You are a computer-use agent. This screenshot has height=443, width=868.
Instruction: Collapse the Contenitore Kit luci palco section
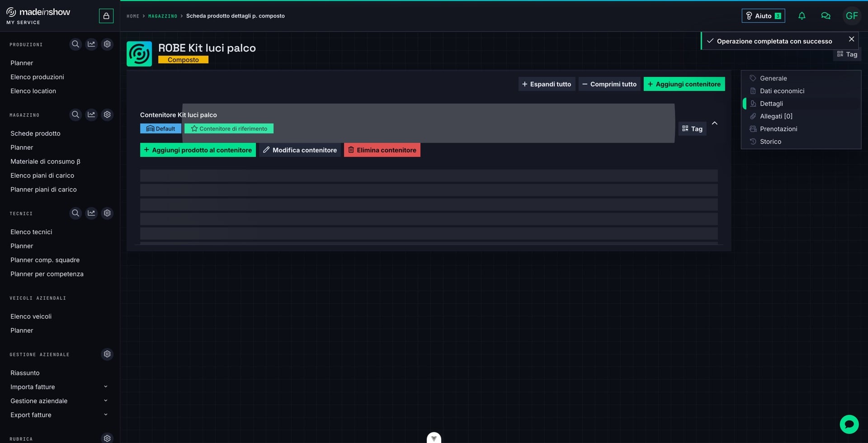pos(715,123)
